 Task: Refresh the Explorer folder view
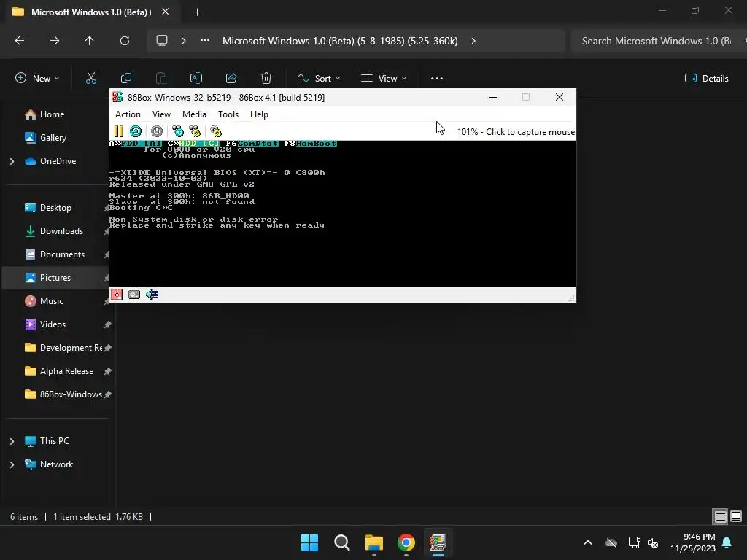(x=125, y=41)
